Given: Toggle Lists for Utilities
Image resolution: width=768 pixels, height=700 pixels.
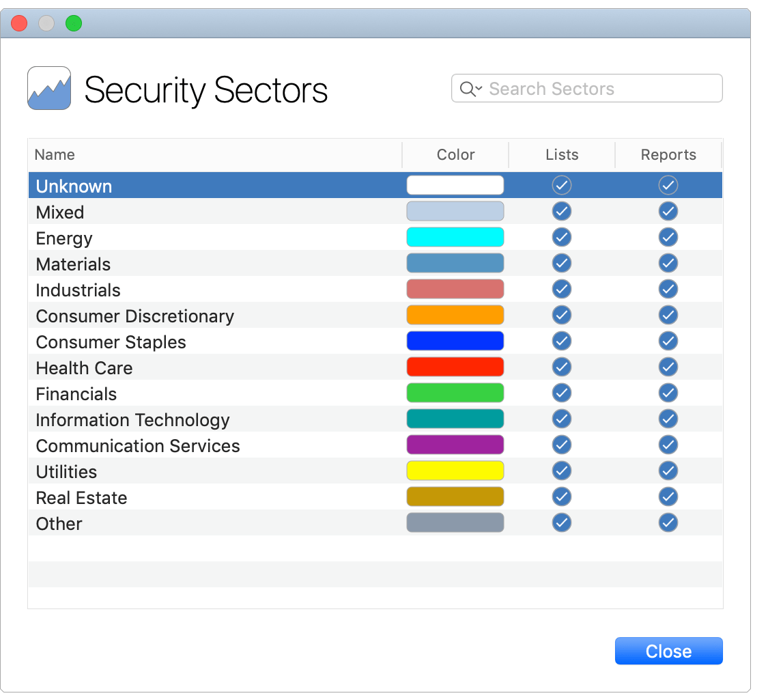Looking at the screenshot, I should (x=561, y=471).
